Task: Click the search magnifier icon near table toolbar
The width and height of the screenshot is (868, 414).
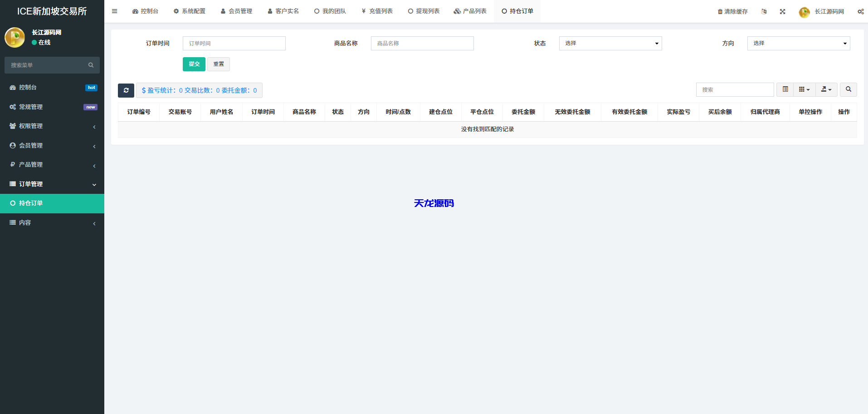Action: tap(848, 89)
